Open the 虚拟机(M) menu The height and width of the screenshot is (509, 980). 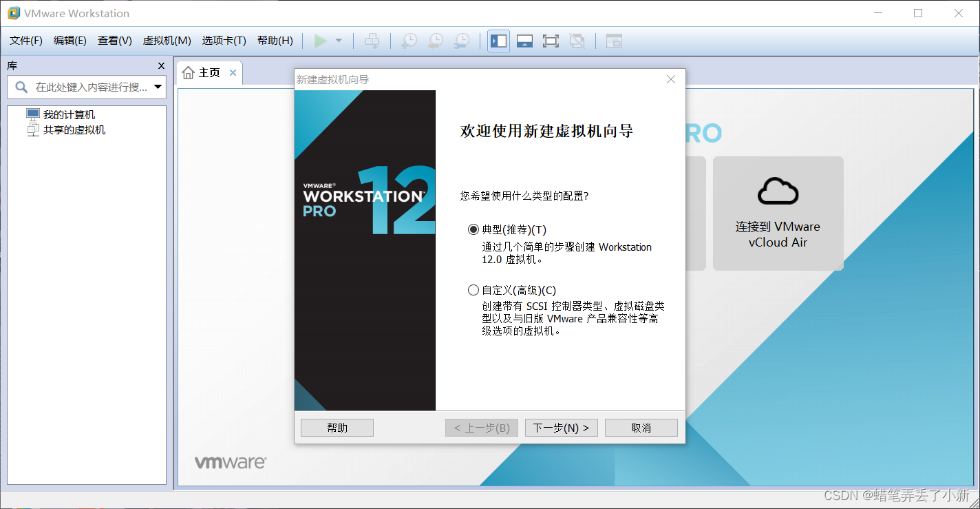click(x=167, y=41)
